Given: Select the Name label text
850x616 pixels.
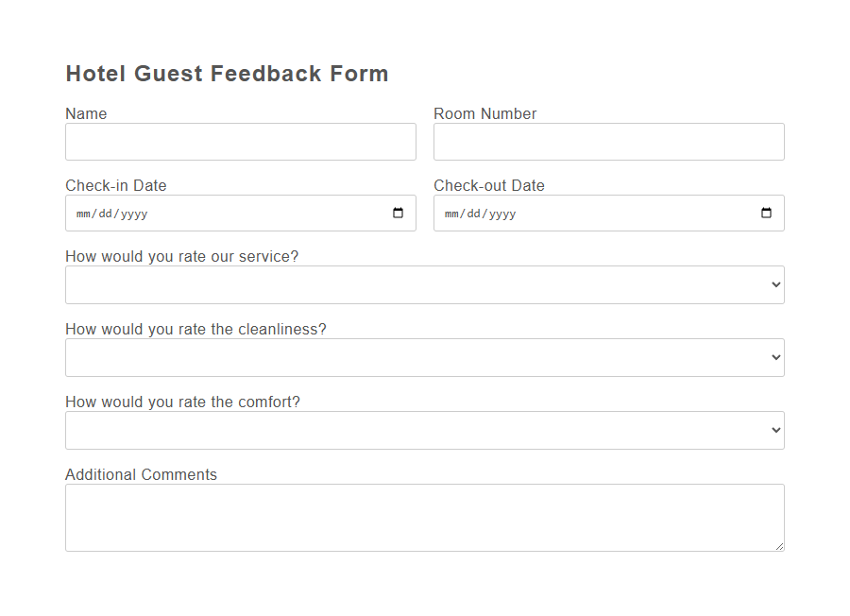Looking at the screenshot, I should (86, 113).
